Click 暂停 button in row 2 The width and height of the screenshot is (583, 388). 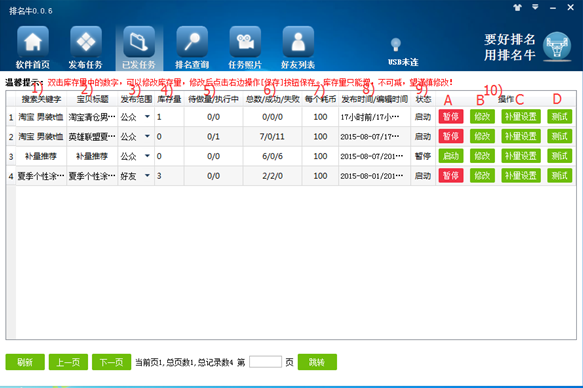(451, 136)
